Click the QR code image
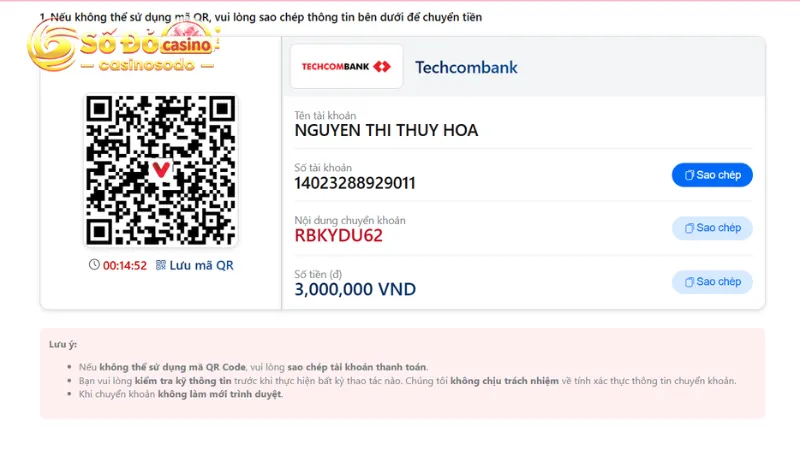Image resolution: width=800 pixels, height=450 pixels. point(161,170)
